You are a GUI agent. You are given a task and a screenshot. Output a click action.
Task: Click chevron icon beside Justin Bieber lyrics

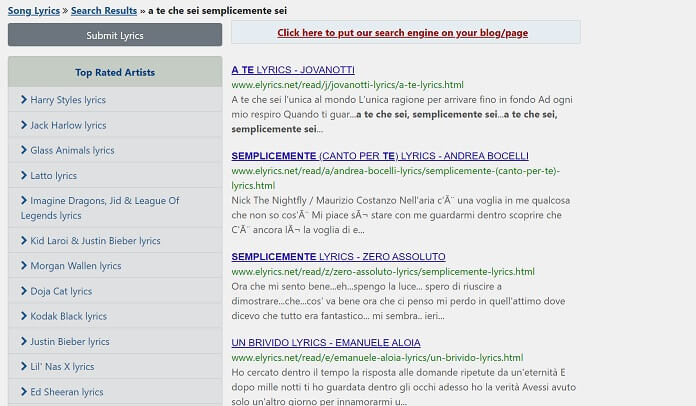pyautogui.click(x=24, y=341)
